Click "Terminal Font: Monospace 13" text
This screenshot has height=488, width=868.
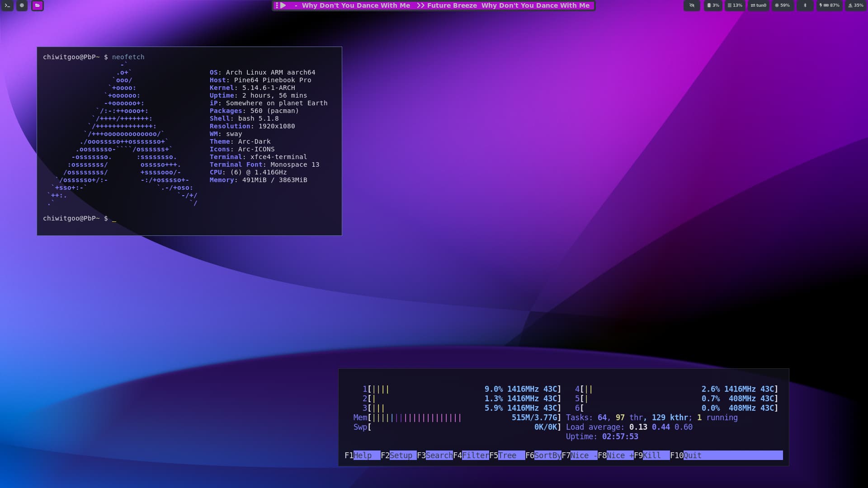coord(264,164)
